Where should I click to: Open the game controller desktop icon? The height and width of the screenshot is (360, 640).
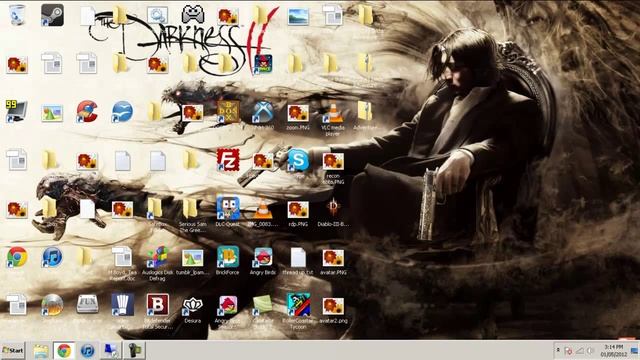point(193,14)
